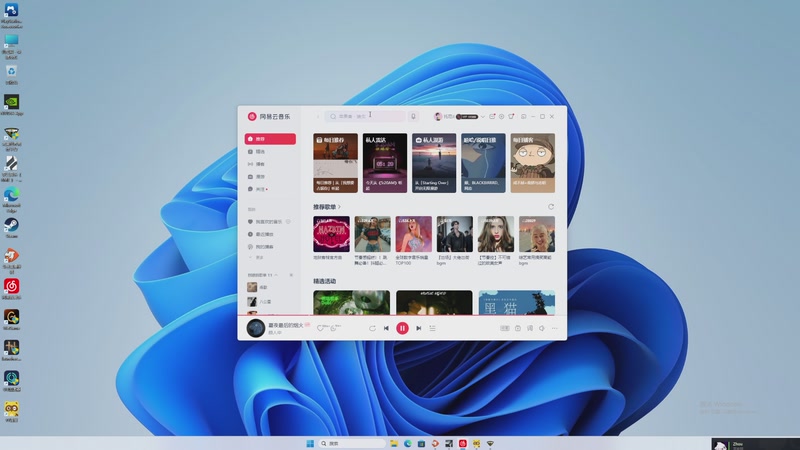Image resolution: width=800 pixels, height=450 pixels.
Task: Open 我的播客 (my podcasts) in the sidebar
Action: coord(270,246)
